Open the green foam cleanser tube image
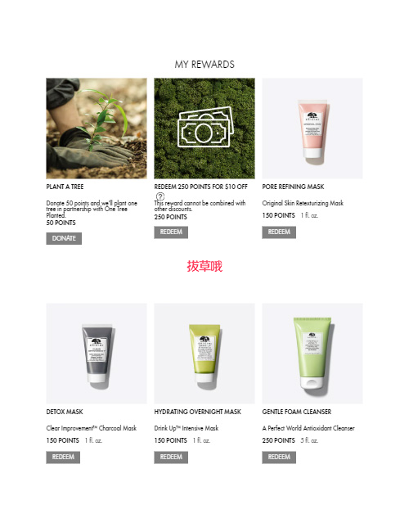The image size is (409, 532). (312, 354)
